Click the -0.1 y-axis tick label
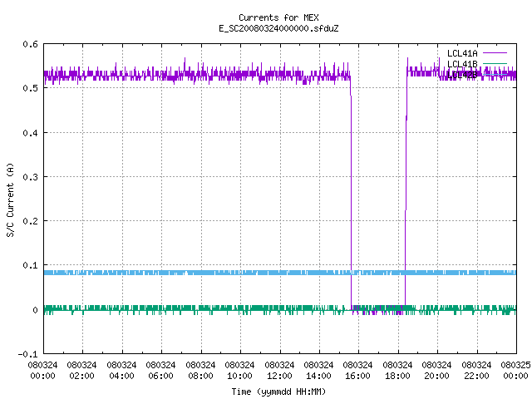This screenshot has width=532, height=399. (27, 354)
